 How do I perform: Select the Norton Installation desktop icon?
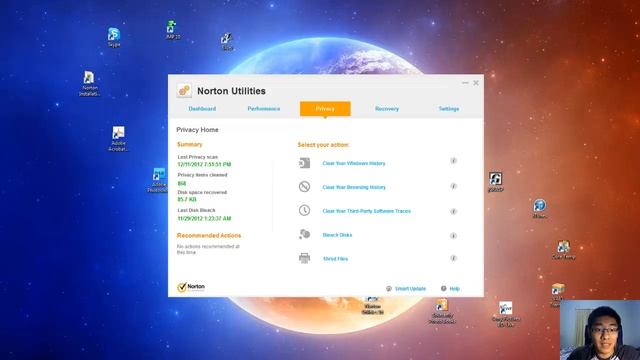coord(89,84)
